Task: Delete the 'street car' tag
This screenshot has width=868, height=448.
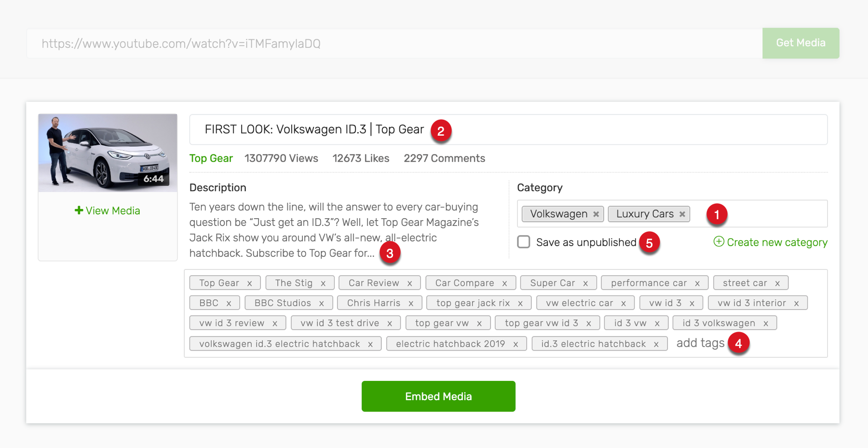Action: click(x=777, y=283)
